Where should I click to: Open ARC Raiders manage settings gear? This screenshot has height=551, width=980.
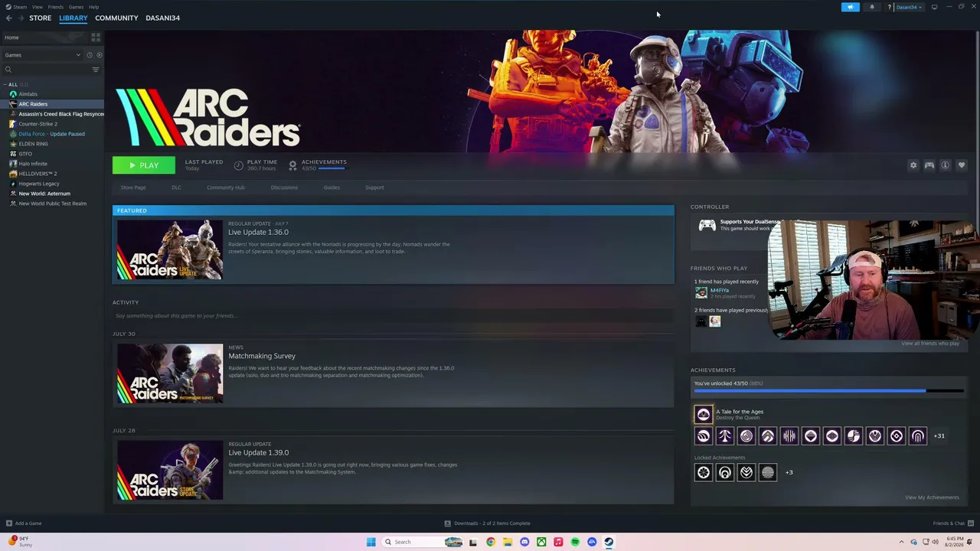(x=913, y=165)
